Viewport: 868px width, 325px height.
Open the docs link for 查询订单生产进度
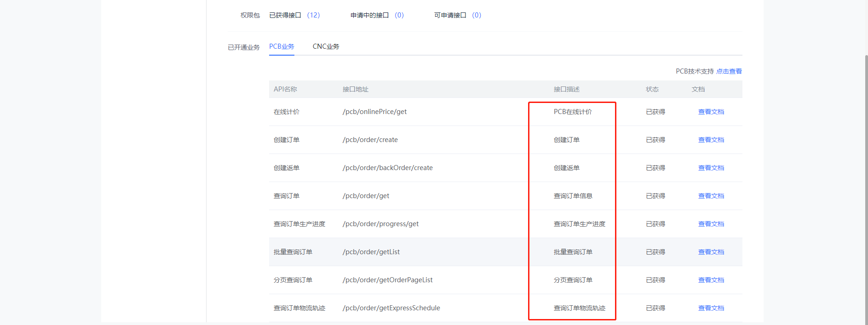click(711, 224)
